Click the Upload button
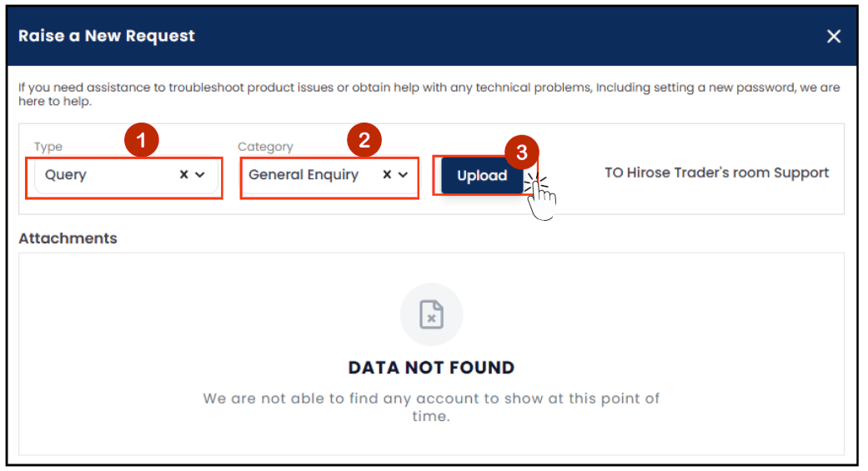The width and height of the screenshot is (868, 471). click(482, 176)
